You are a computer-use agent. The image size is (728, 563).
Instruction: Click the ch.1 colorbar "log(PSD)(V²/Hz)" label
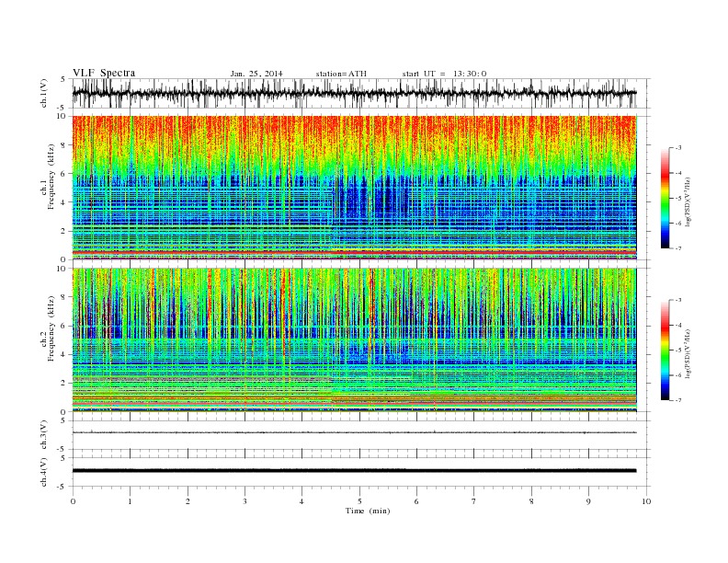tap(689, 201)
